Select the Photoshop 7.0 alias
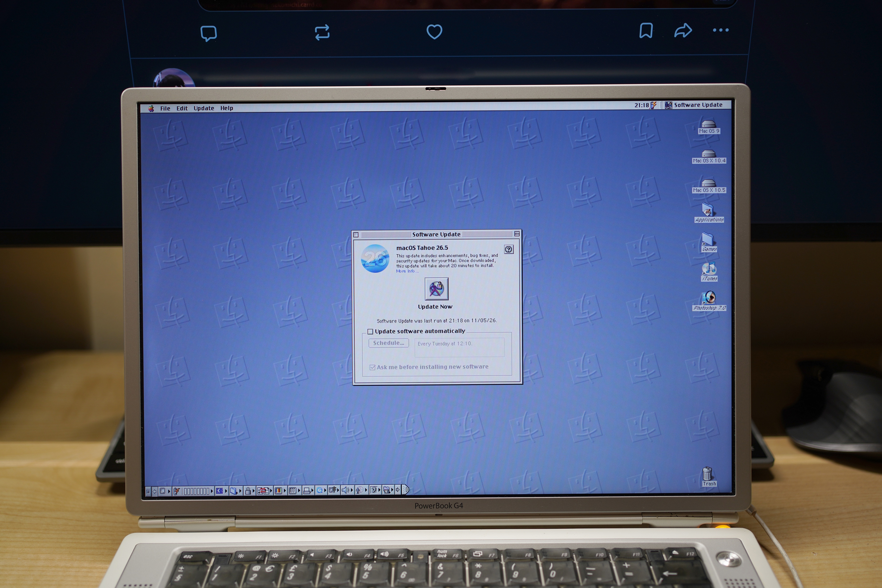Viewport: 882px width, 588px height. (x=709, y=301)
